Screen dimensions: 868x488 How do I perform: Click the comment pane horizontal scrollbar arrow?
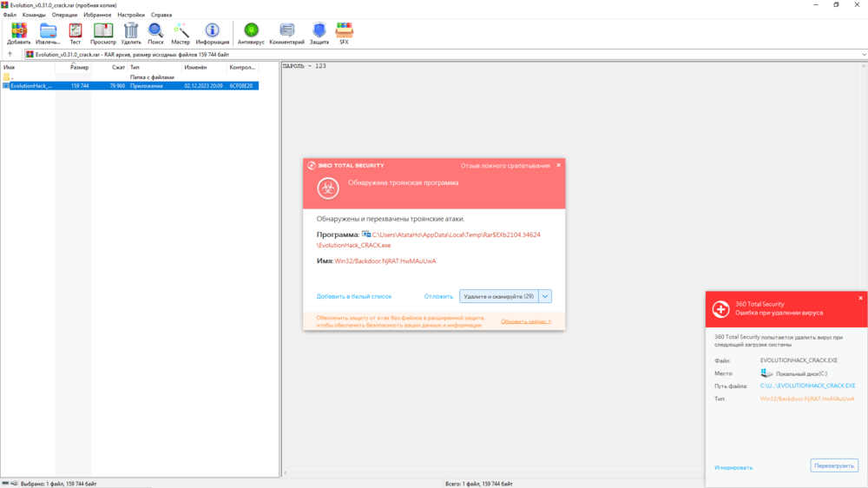(x=286, y=472)
